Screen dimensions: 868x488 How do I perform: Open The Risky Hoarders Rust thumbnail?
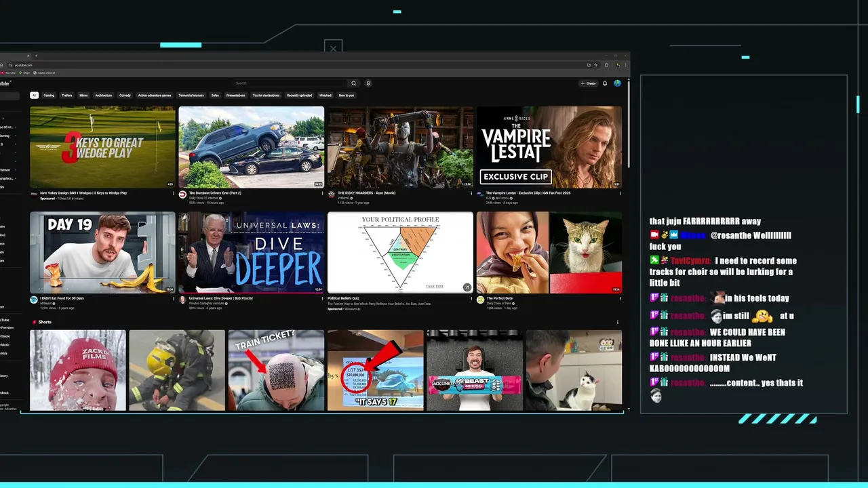coord(400,147)
